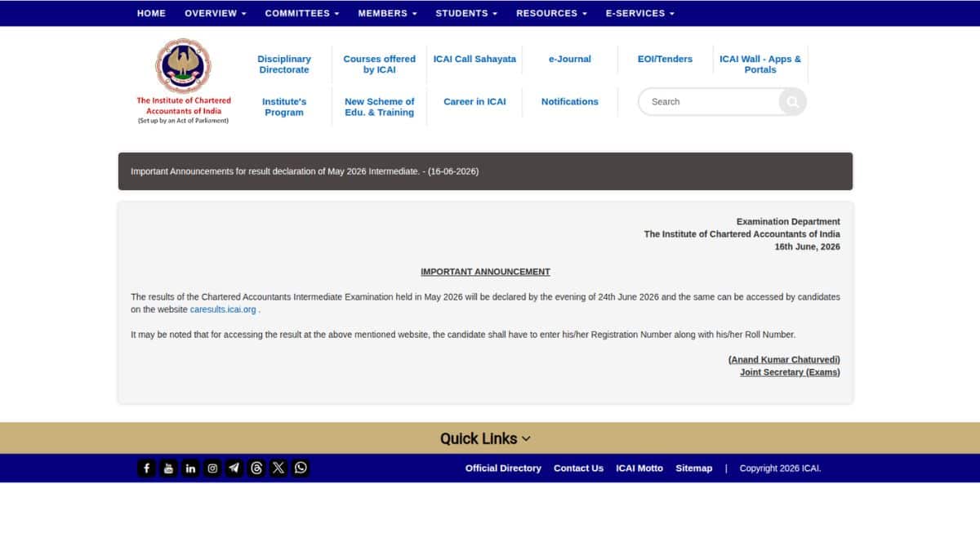Click the ICAI logo emblem
This screenshot has height=551, width=980.
pyautogui.click(x=183, y=65)
